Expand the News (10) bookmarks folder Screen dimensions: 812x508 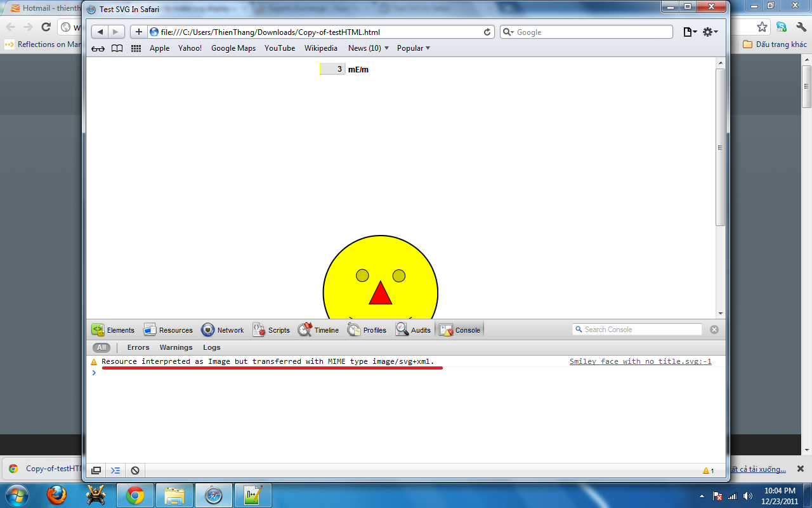369,48
